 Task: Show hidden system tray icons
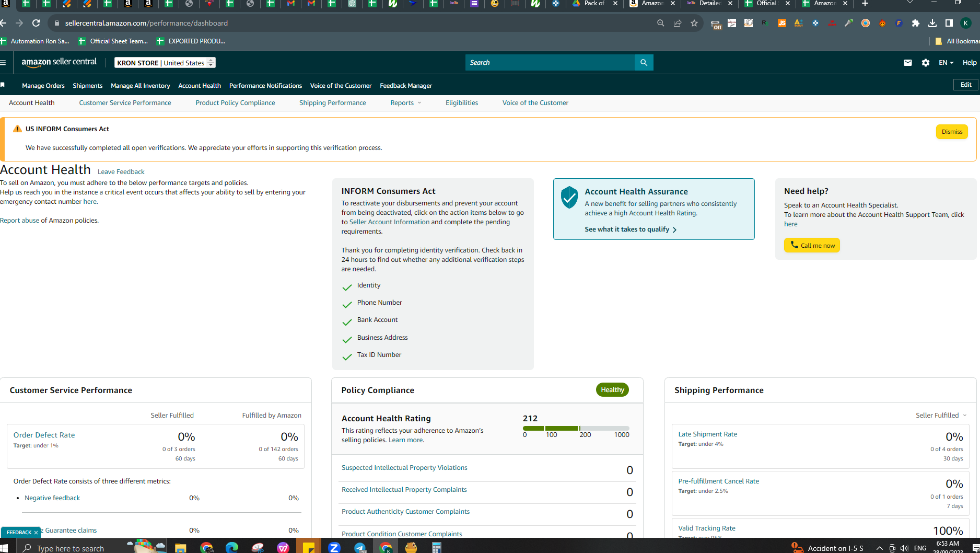pyautogui.click(x=880, y=548)
